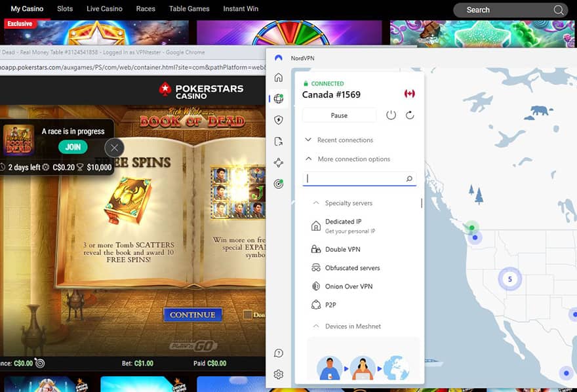The image size is (577, 392).
Task: Open the Table Games tab
Action: (189, 9)
